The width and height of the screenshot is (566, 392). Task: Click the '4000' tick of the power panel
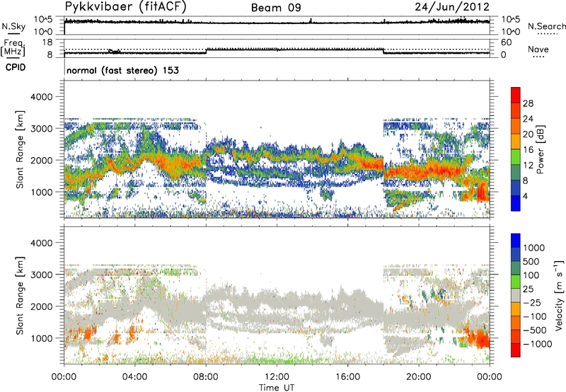click(x=41, y=97)
